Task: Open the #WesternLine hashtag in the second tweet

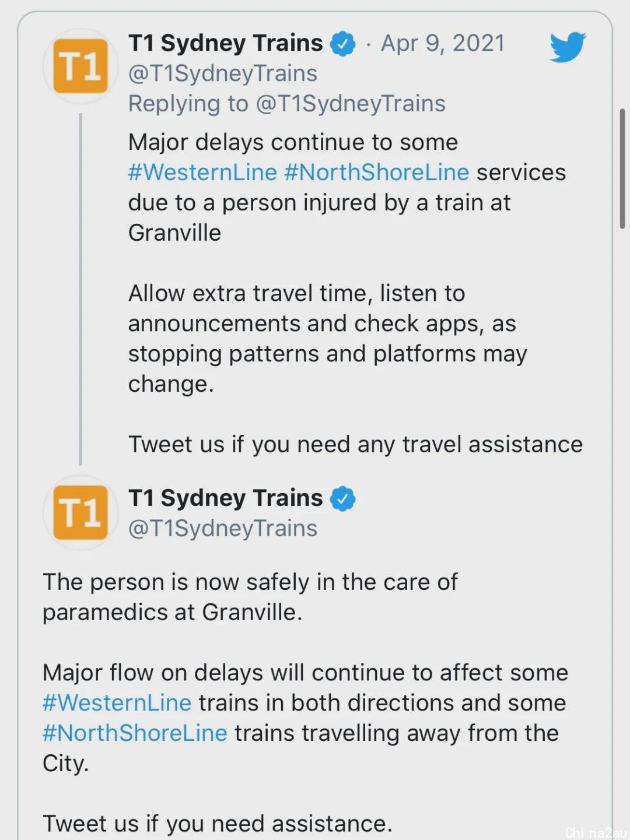Action: click(x=117, y=703)
